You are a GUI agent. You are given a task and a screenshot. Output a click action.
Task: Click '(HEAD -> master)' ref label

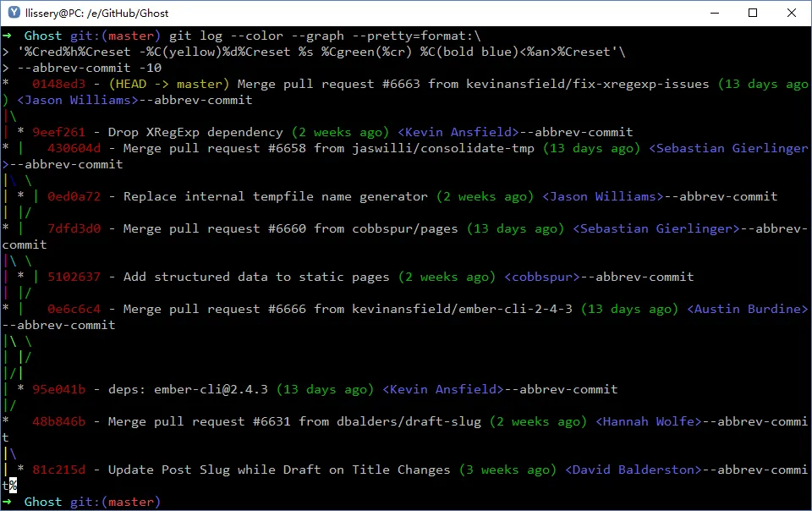[x=169, y=84]
